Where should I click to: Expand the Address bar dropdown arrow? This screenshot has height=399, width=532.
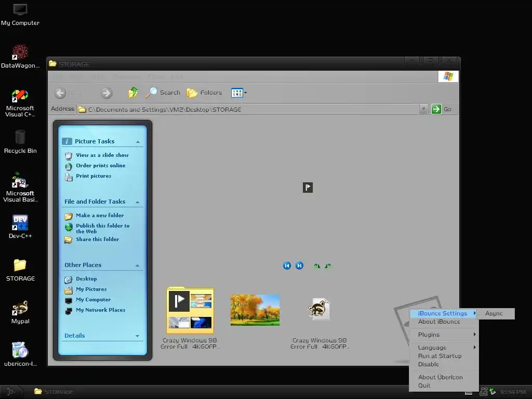423,109
